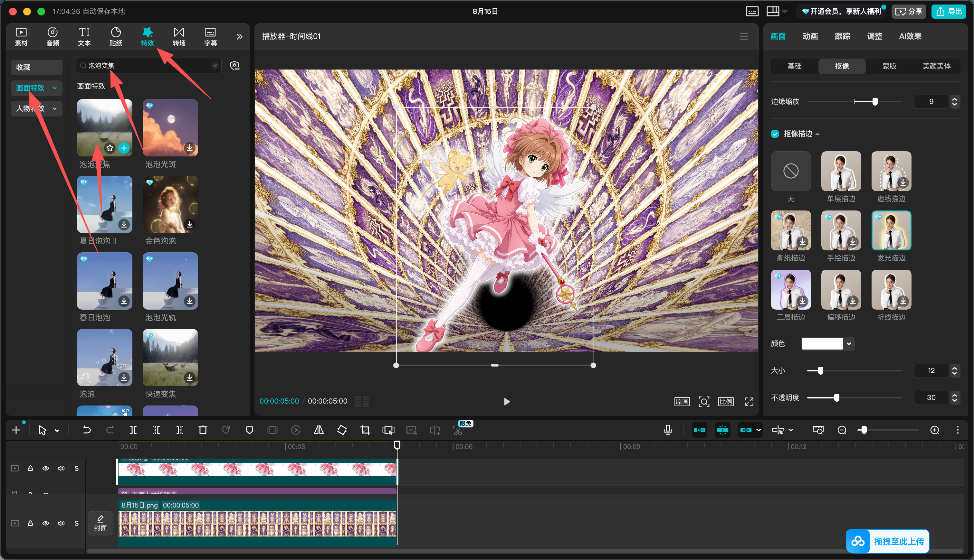Hide the overlay track with its eye icon
Screen dimensions: 974x560
tap(45, 469)
